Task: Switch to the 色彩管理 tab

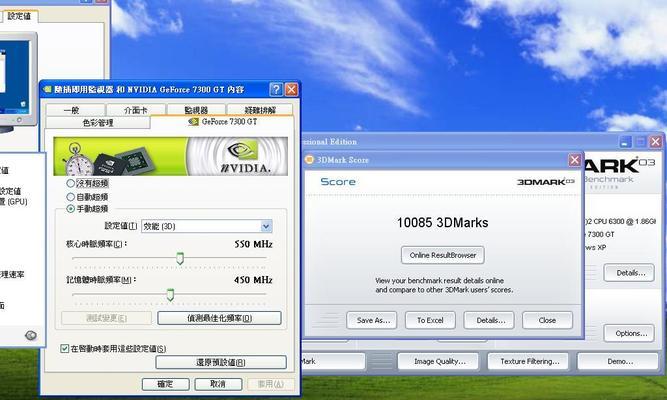Action: (x=98, y=123)
